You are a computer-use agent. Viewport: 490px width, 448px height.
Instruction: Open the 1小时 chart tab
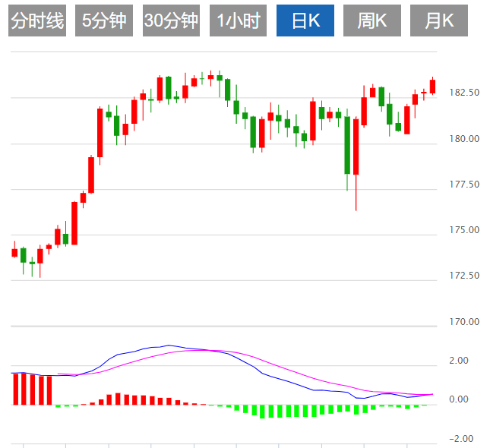pos(238,21)
